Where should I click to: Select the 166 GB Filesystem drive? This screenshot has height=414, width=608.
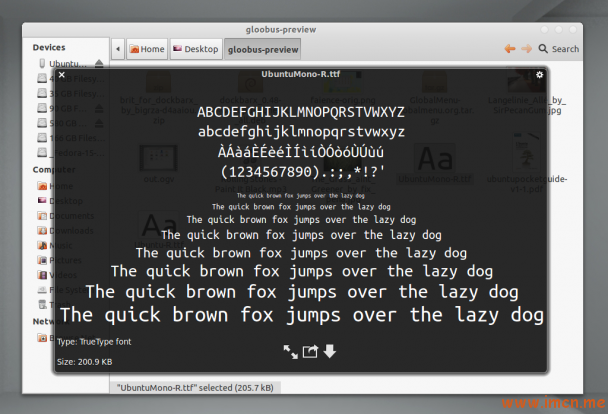click(x=71, y=138)
